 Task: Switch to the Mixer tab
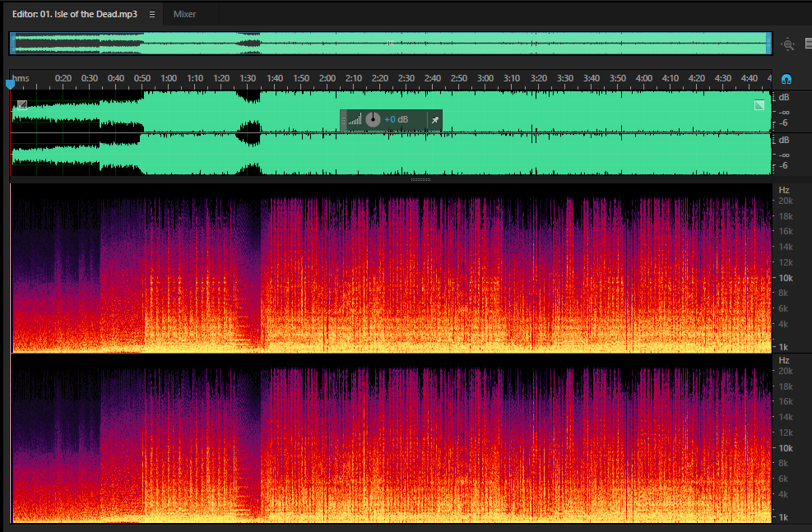click(184, 15)
